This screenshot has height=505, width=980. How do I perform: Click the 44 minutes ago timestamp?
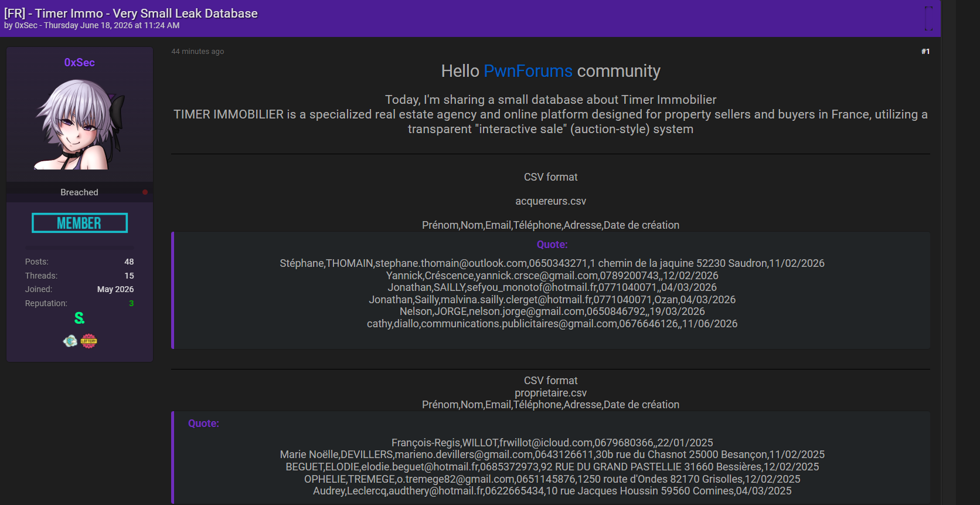pyautogui.click(x=198, y=52)
